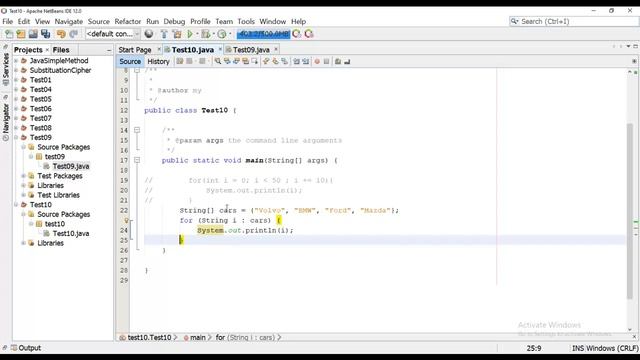
Task: Click Previous Bookmark editor icon
Action: point(266,61)
